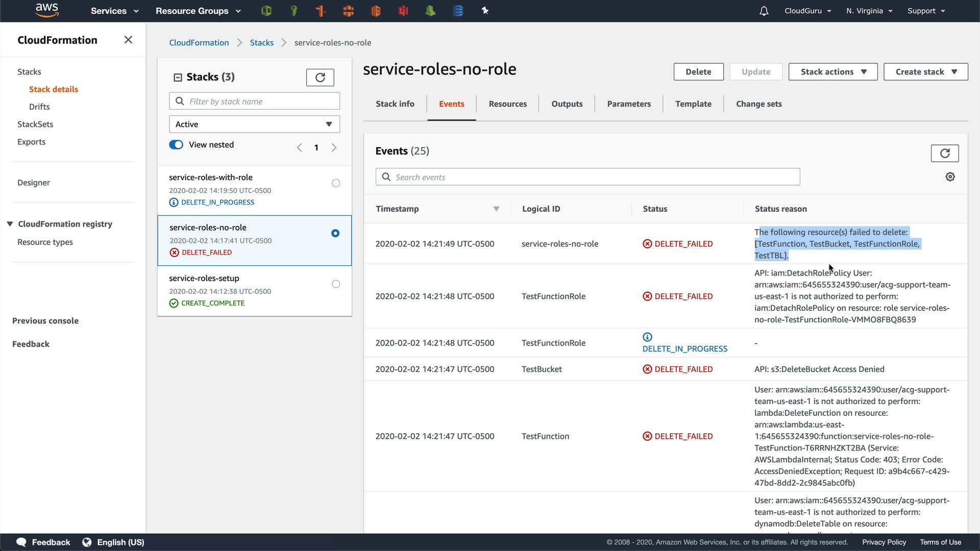Open the Stacks breadcrumb link
Screen dimensions: 980x551
[261, 43]
